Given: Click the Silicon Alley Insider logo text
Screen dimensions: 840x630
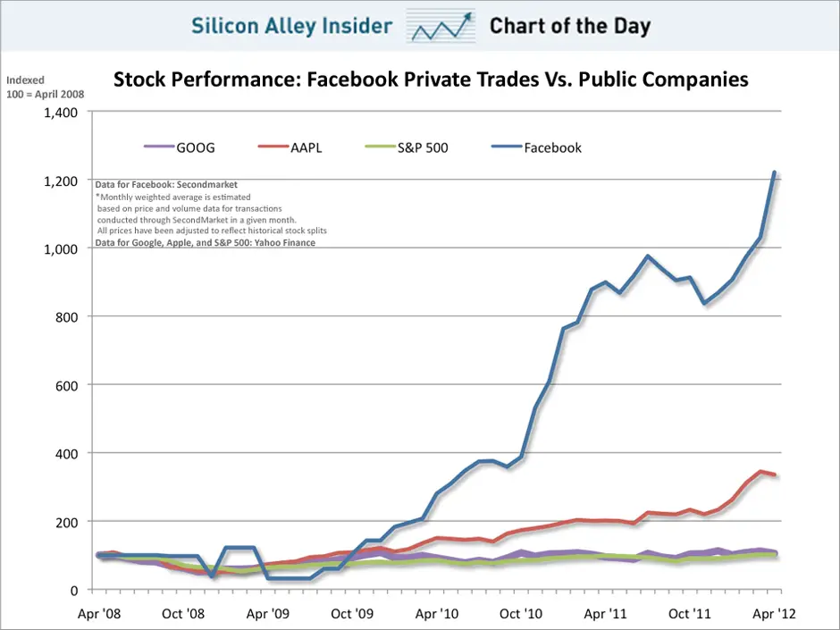Looking at the screenshot, I should pos(292,26).
